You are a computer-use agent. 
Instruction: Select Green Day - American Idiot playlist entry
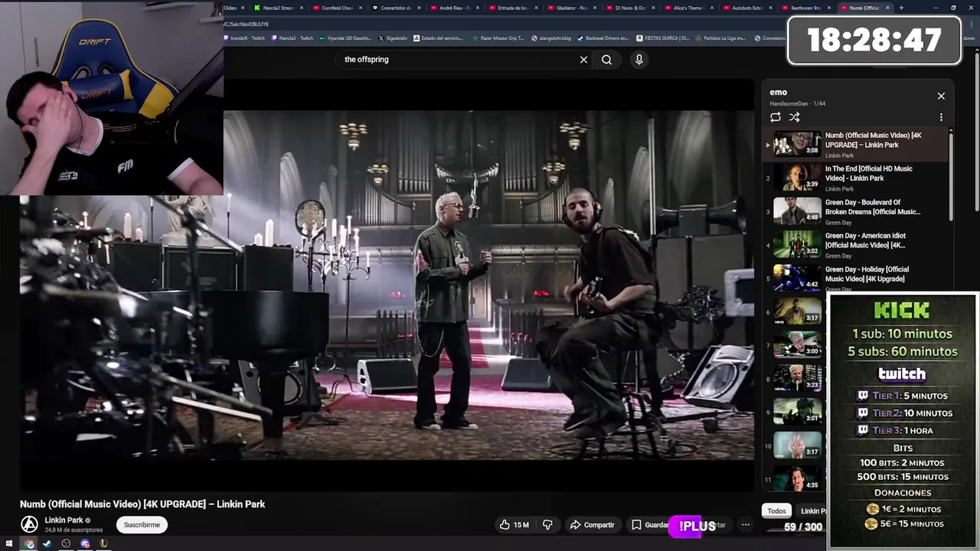(x=857, y=245)
